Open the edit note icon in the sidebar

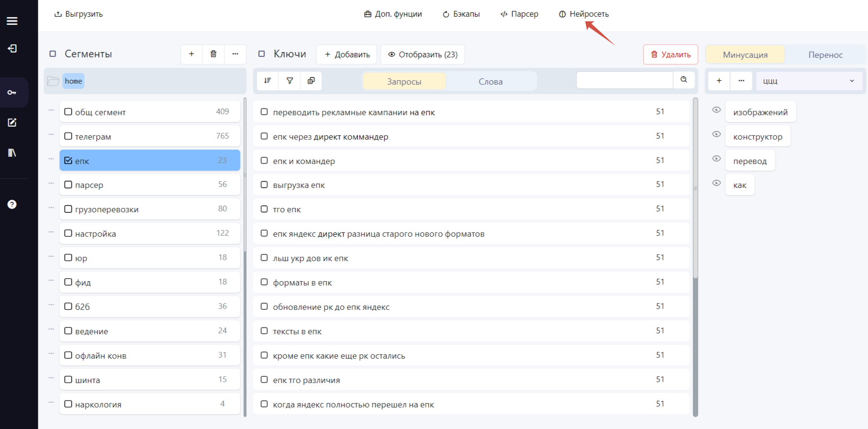[12, 122]
